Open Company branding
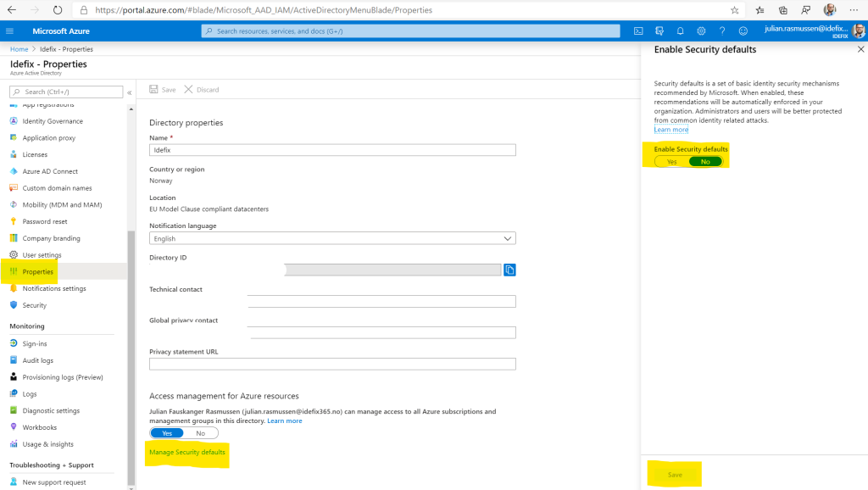This screenshot has width=868, height=490. 51,238
